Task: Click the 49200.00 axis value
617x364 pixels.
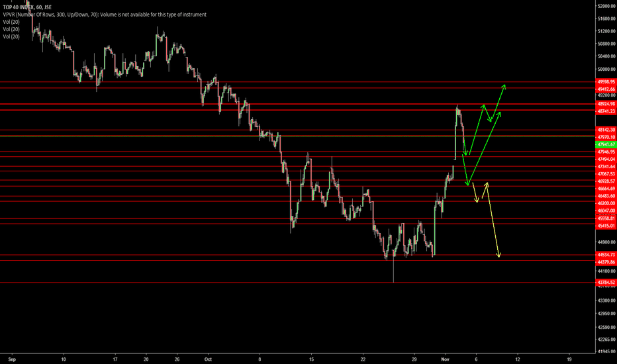Action: [607, 95]
